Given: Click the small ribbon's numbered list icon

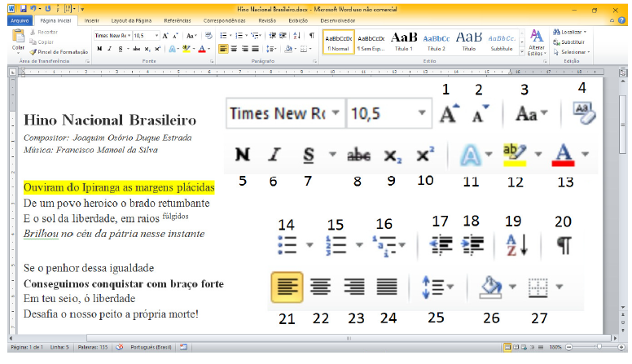Looking at the screenshot, I should [x=239, y=36].
